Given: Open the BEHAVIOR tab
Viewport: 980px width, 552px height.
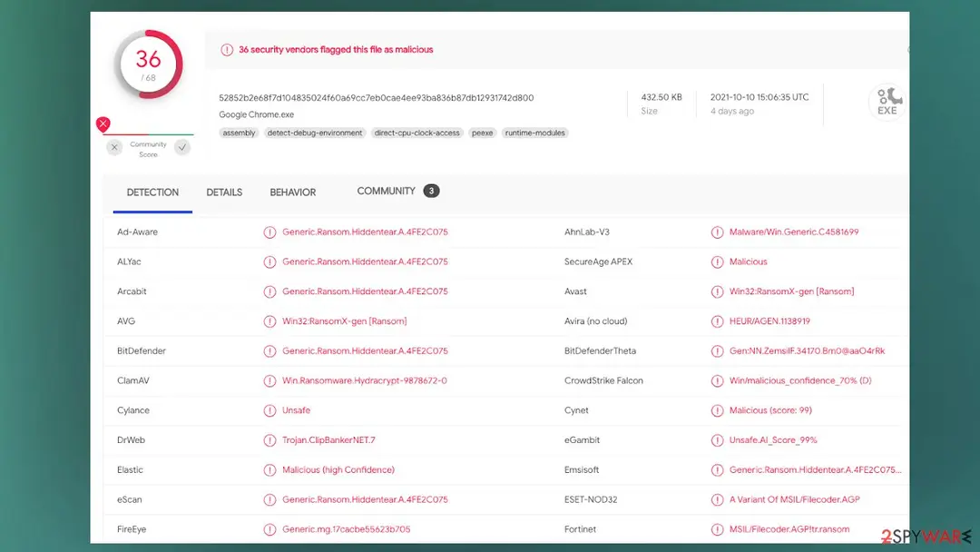Looking at the screenshot, I should click(292, 192).
